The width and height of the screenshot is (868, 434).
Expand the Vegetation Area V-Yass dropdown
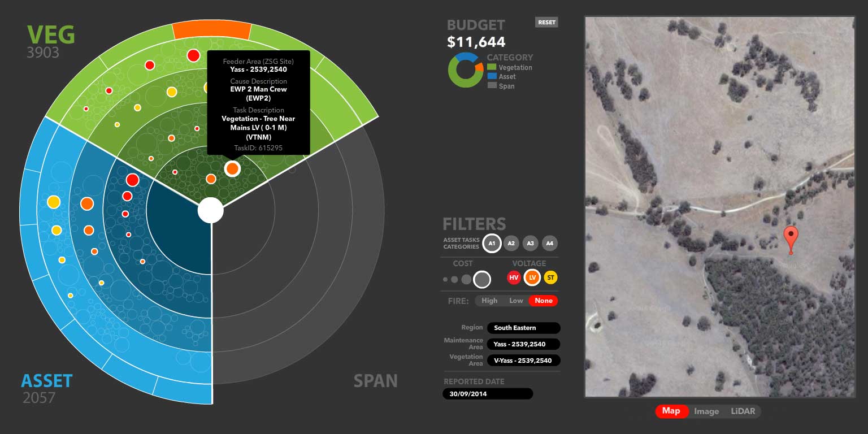[524, 360]
